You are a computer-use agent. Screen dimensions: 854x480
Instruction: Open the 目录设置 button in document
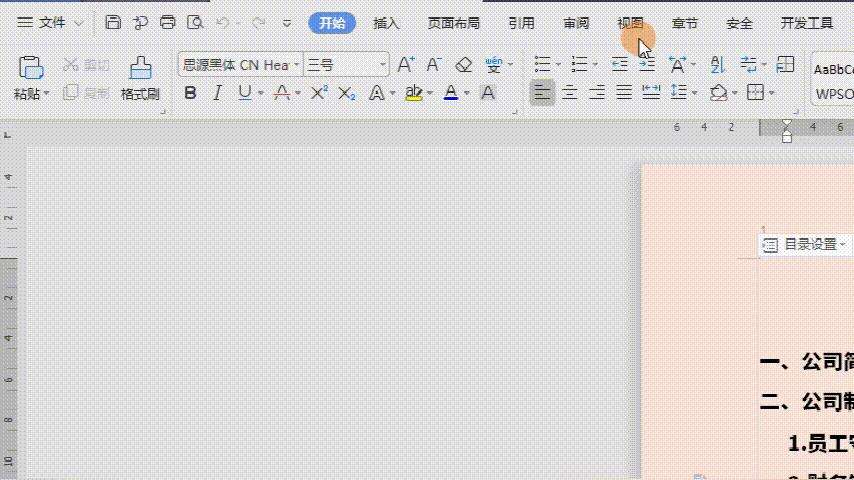806,245
